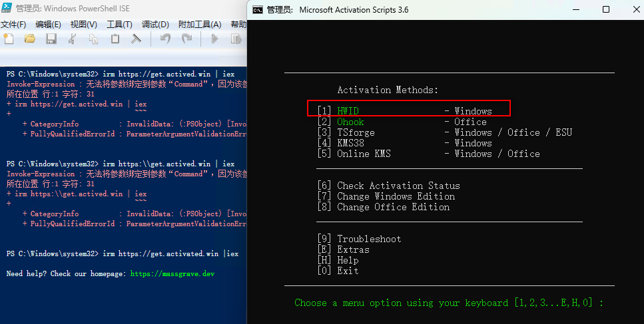Click 'Windows / Office / ESU' text

click(x=513, y=132)
